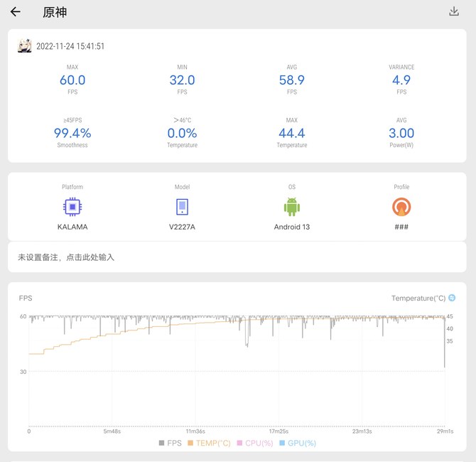Open the game avatar thumbnail
This screenshot has width=476, height=462.
[x=25, y=46]
